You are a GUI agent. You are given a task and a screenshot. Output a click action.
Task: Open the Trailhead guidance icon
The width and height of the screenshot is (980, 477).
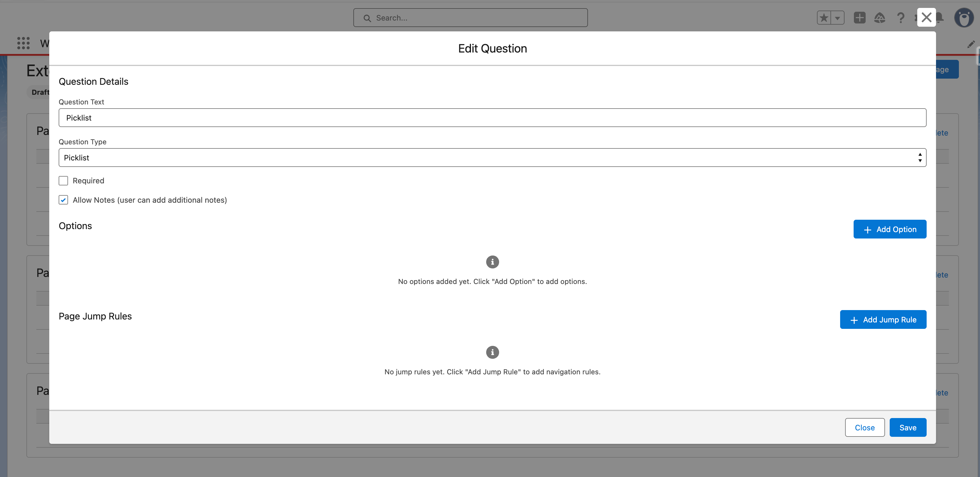pyautogui.click(x=879, y=18)
